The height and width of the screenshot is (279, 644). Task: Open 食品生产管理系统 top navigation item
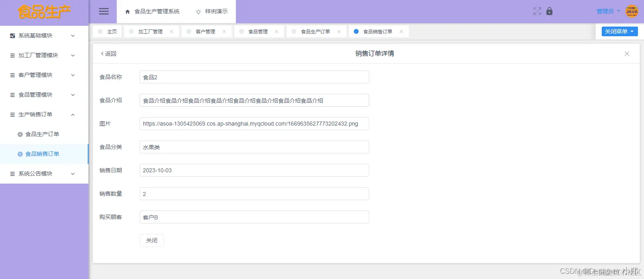pos(153,12)
